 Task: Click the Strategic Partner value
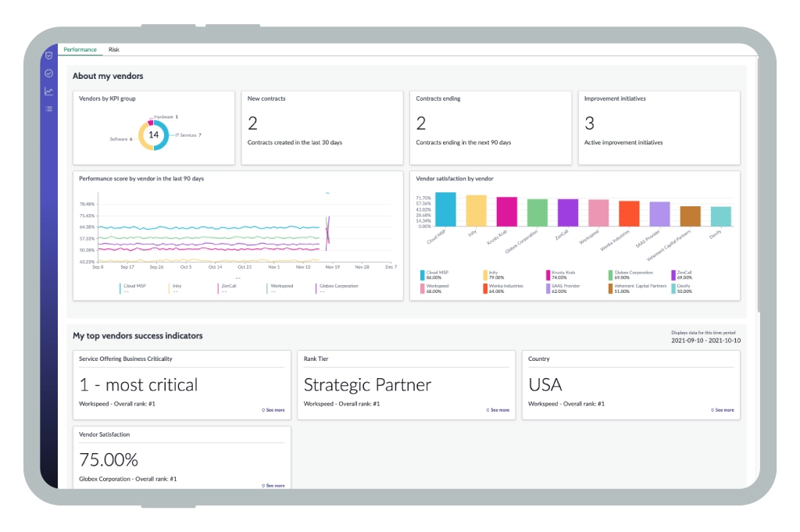click(x=367, y=384)
